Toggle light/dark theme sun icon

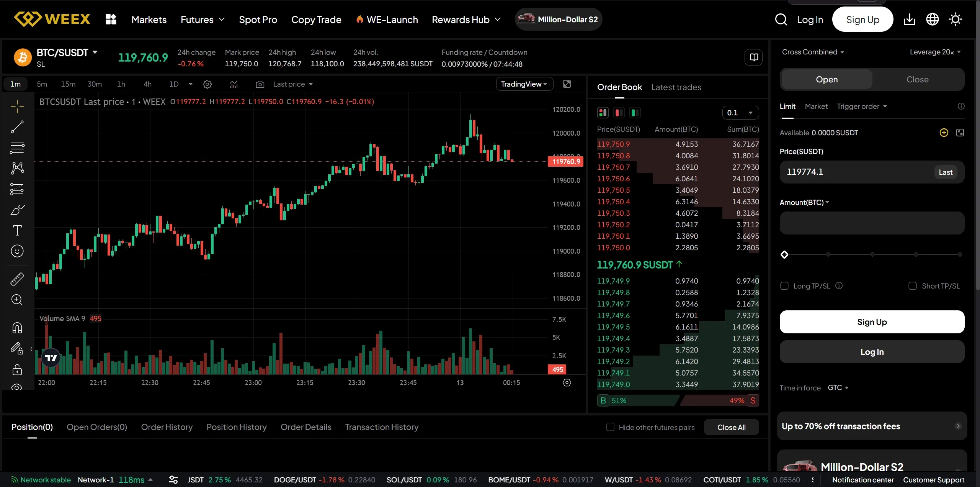955,19
